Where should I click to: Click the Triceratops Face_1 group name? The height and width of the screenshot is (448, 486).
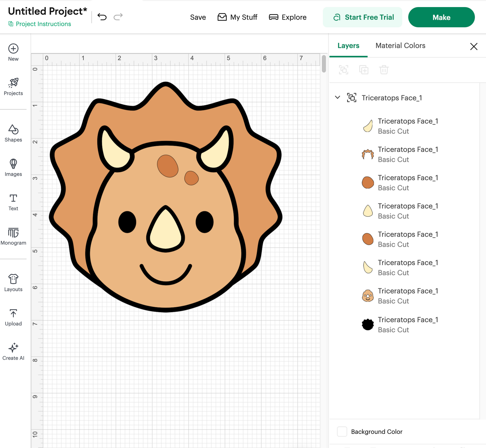point(392,98)
